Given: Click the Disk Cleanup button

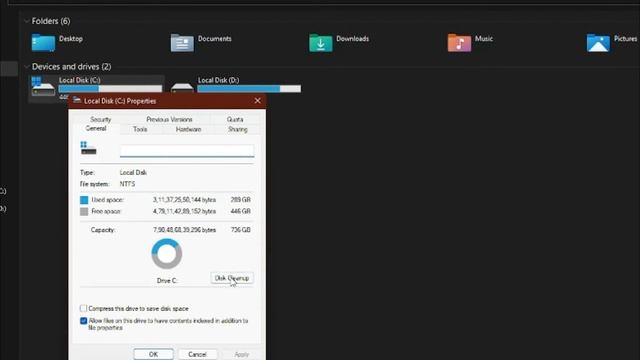Looking at the screenshot, I should tap(232, 278).
